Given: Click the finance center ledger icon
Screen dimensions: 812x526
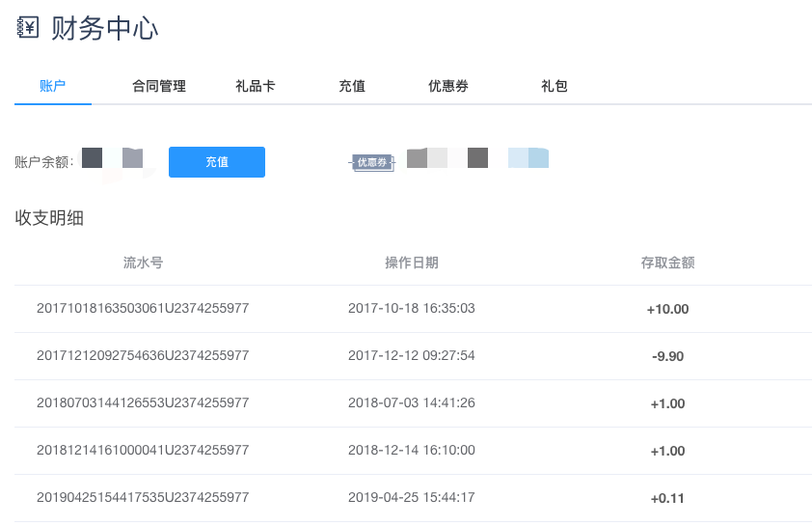Looking at the screenshot, I should tap(28, 28).
